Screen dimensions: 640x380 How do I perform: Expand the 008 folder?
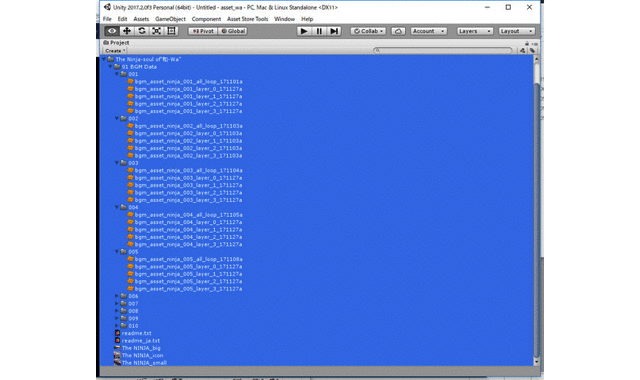(x=117, y=311)
